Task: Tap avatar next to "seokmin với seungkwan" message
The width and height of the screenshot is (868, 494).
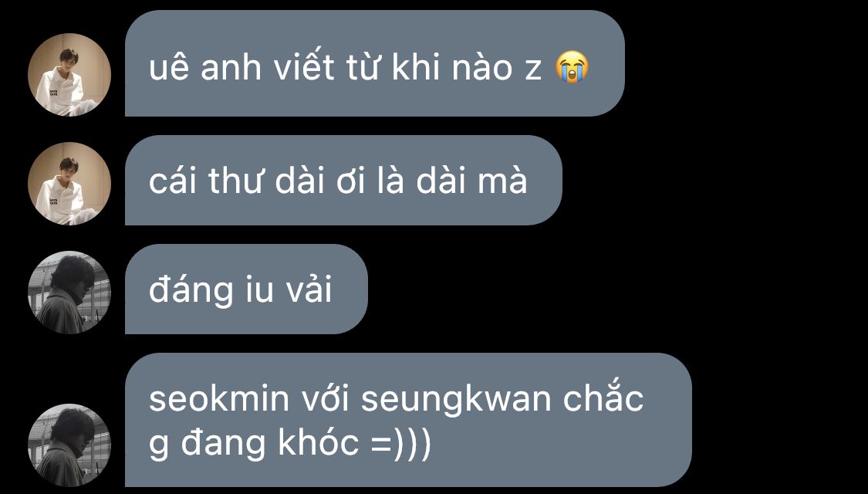Action: [69, 445]
